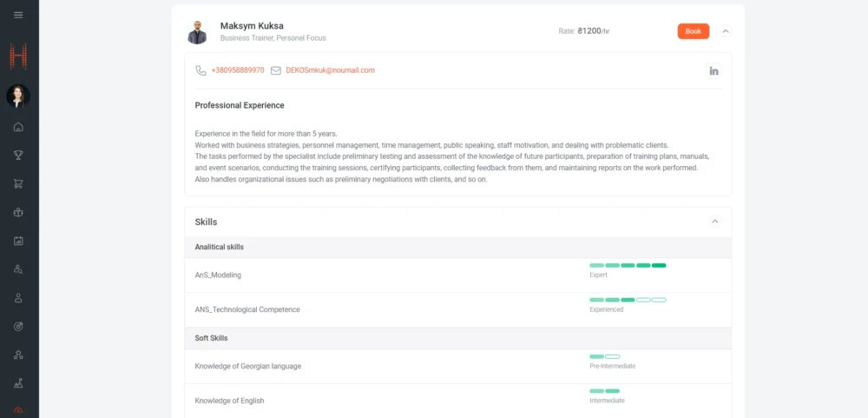Click the user profile sidebar icon
Viewport: 868px width, 418px height.
(18, 298)
